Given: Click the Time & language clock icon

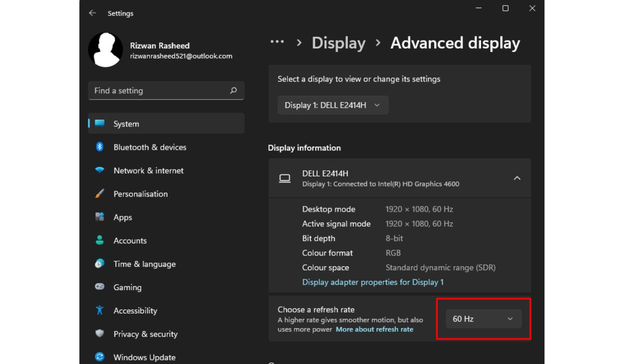Looking at the screenshot, I should tap(100, 264).
